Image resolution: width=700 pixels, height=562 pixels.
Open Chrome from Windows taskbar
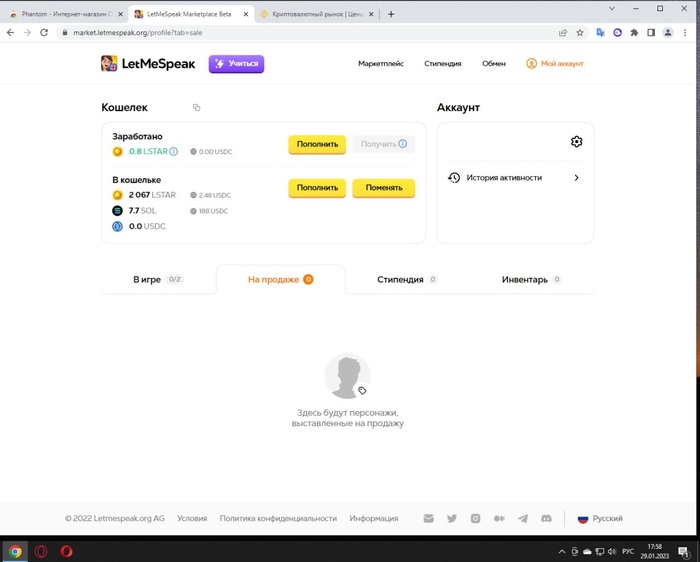(15, 551)
